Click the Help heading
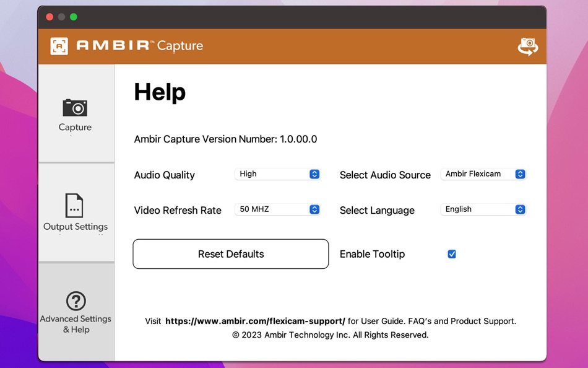Image resolution: width=588 pixels, height=368 pixels. [x=160, y=92]
